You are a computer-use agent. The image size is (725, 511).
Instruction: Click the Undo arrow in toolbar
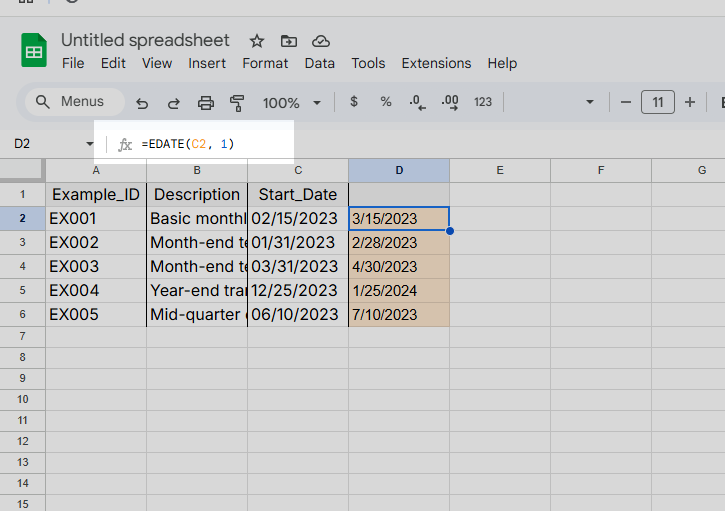[x=142, y=103]
